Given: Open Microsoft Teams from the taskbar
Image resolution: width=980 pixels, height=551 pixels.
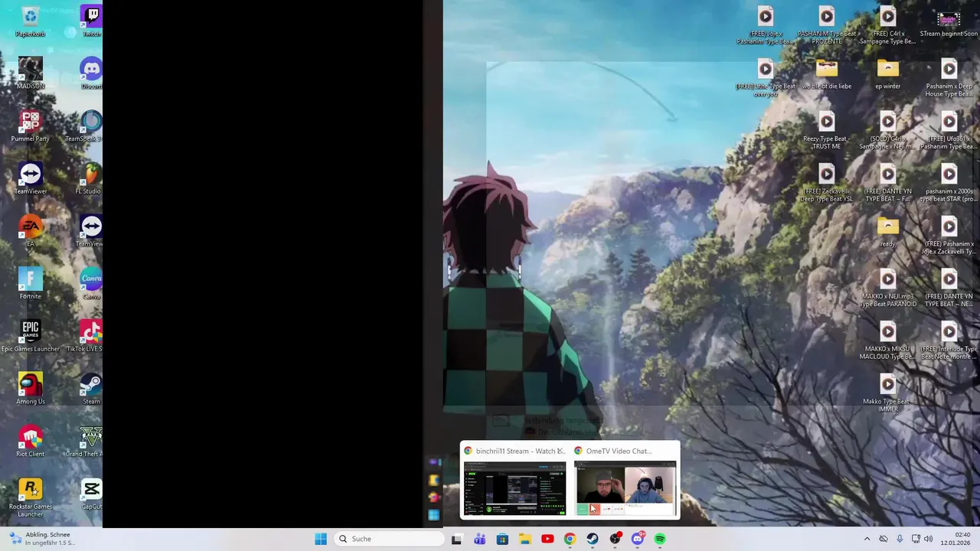Looking at the screenshot, I should point(479,539).
